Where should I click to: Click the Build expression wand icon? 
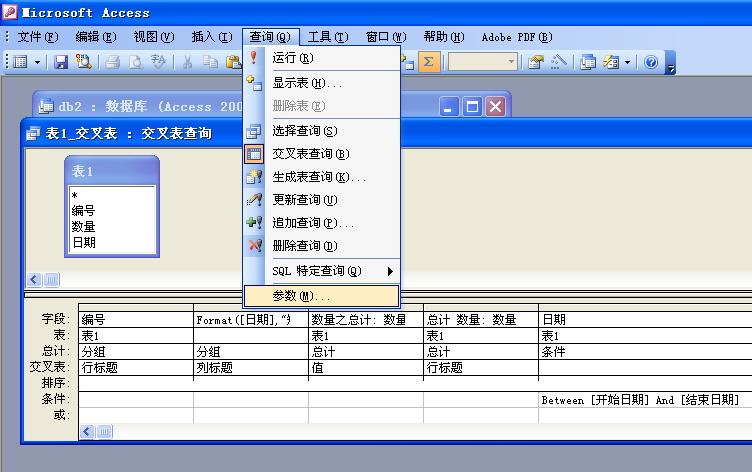click(558, 62)
